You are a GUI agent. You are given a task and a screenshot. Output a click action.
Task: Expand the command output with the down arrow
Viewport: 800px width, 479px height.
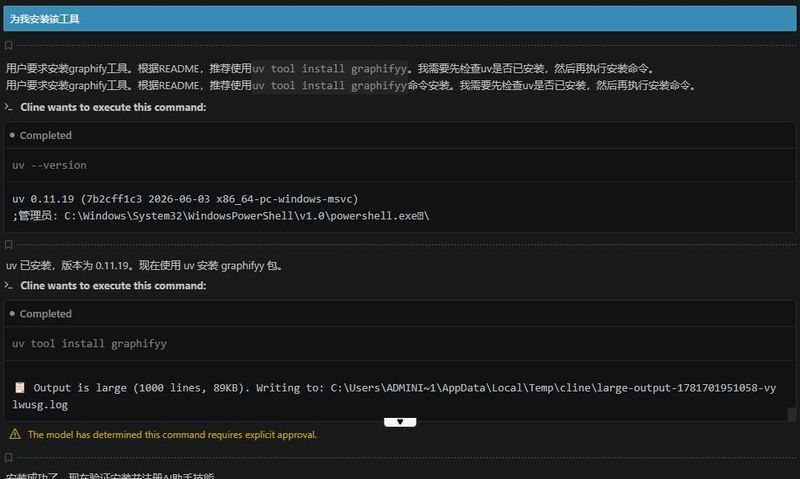[x=400, y=422]
